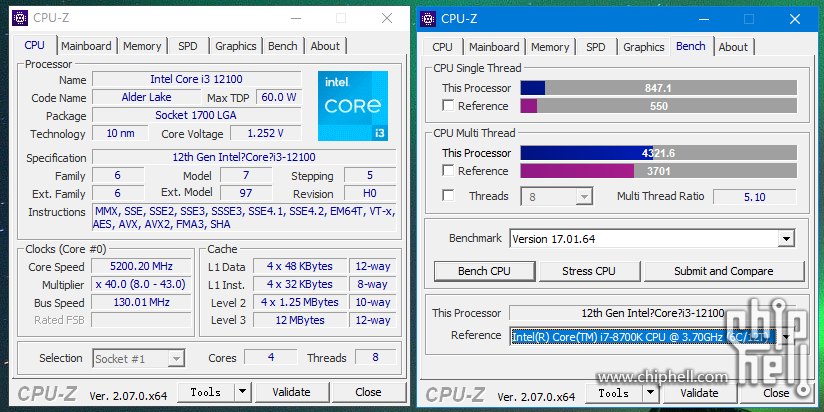
Task: Click CPU-Z app icon in right window title bar
Action: pos(428,18)
